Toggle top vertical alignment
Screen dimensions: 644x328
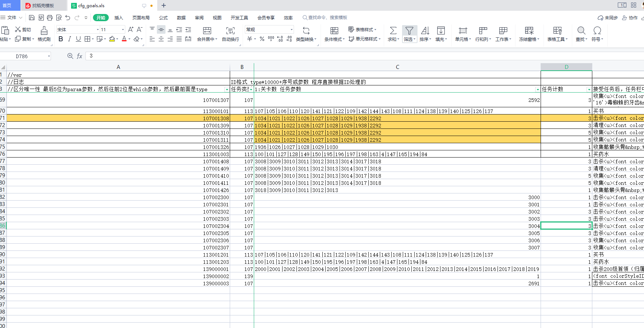click(152, 29)
